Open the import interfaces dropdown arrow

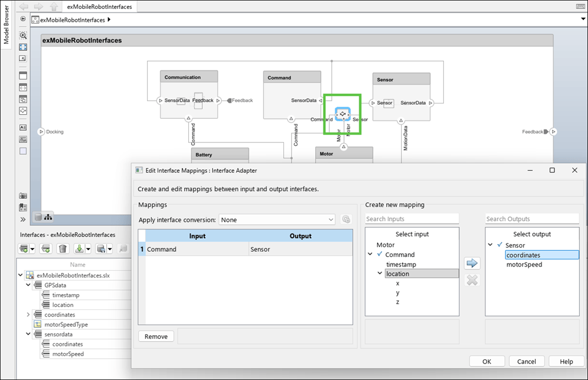click(x=88, y=249)
